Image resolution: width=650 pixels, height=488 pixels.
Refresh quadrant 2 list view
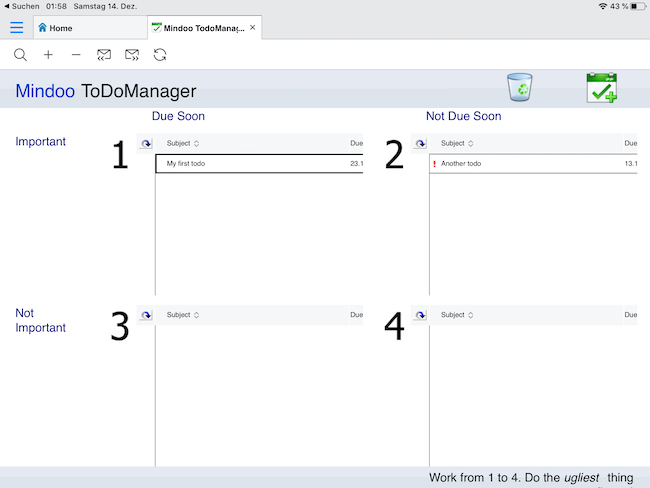coord(421,144)
